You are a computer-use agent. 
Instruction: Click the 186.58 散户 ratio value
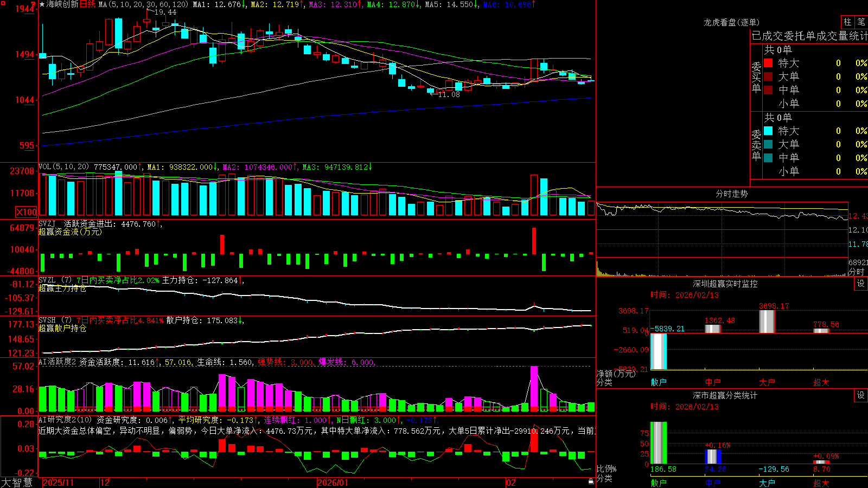[x=663, y=469]
